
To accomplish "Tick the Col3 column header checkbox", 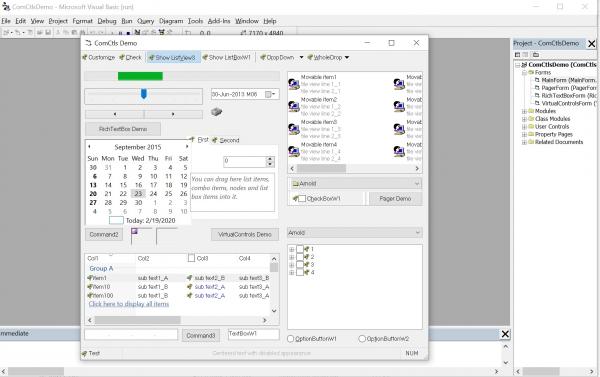I will (191, 258).
